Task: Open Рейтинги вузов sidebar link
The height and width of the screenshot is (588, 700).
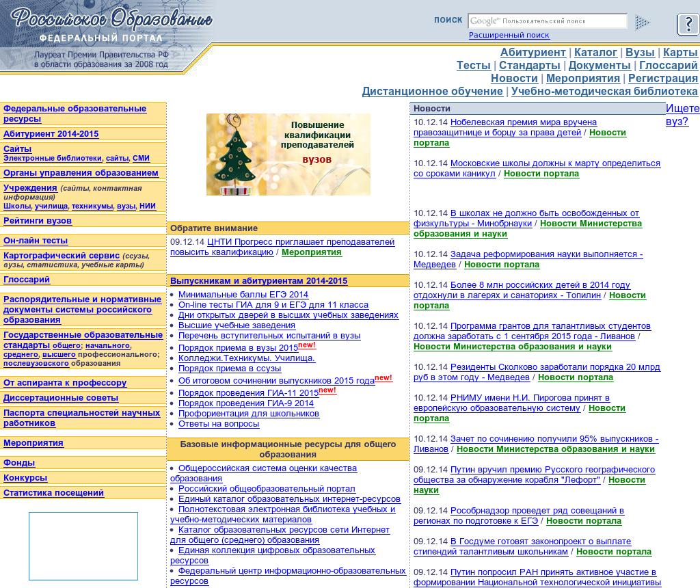Action: (38, 221)
